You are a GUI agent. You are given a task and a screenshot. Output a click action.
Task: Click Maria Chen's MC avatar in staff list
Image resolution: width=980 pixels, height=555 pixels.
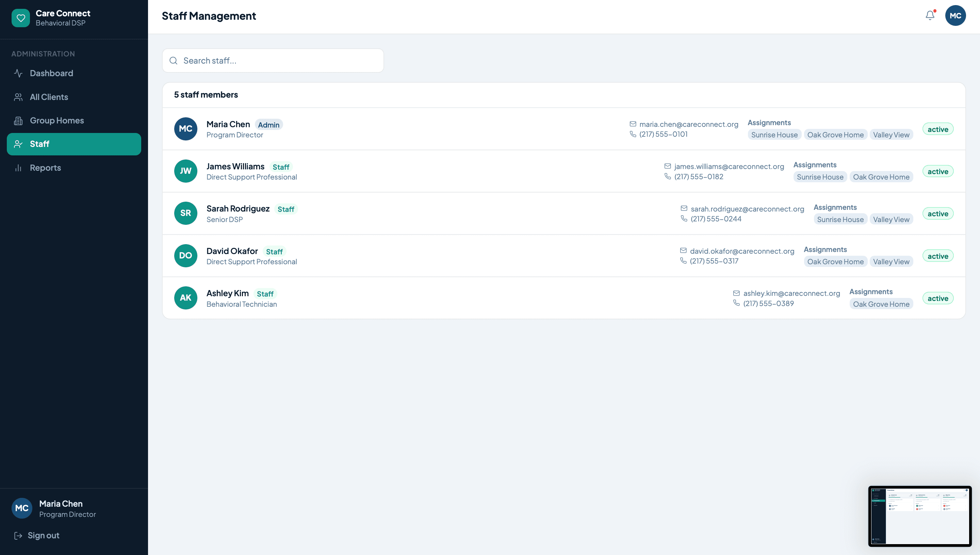click(186, 129)
